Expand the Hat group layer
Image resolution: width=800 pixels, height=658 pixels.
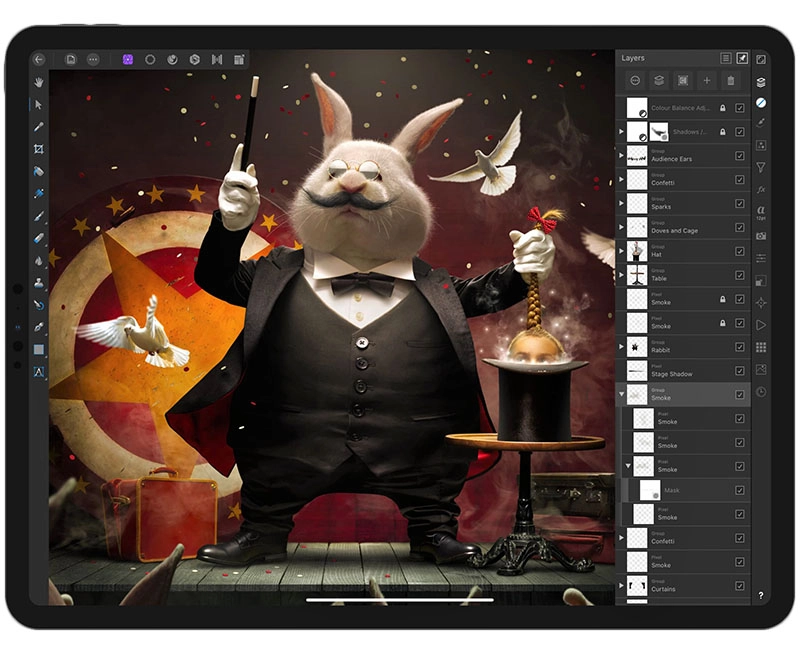click(621, 251)
